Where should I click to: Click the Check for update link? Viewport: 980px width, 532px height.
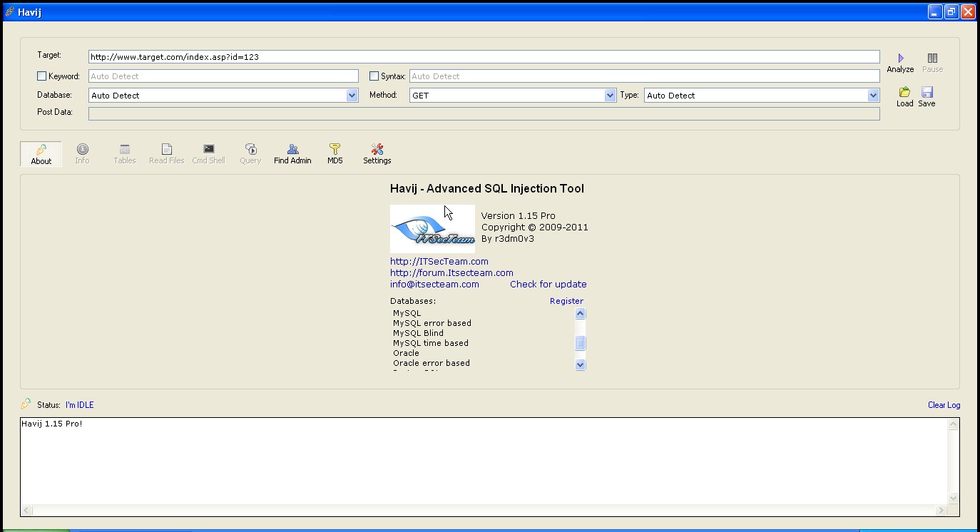click(x=548, y=284)
